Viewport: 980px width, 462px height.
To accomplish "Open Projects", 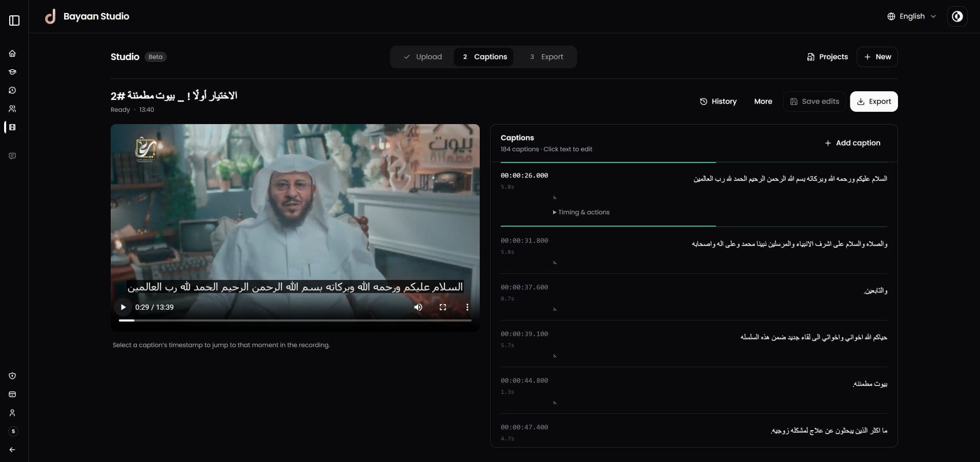I will (827, 57).
